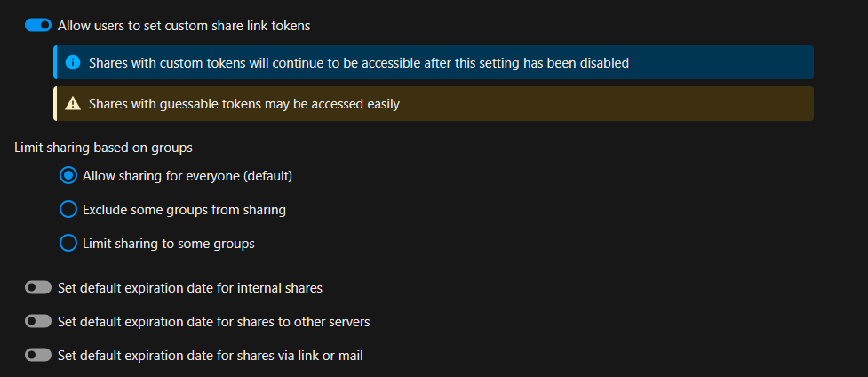
Task: Enable the internal shares expiration date switch
Action: click(38, 288)
